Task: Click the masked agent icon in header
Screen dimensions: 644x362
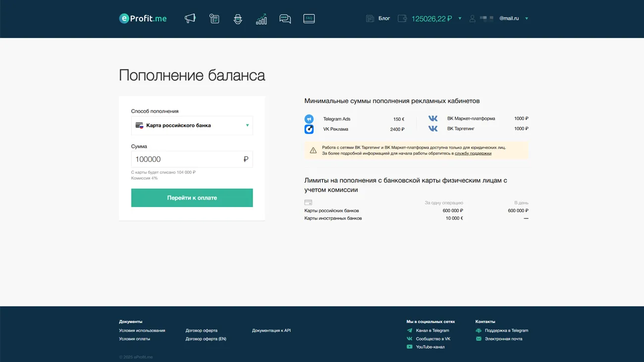Action: coord(238,19)
